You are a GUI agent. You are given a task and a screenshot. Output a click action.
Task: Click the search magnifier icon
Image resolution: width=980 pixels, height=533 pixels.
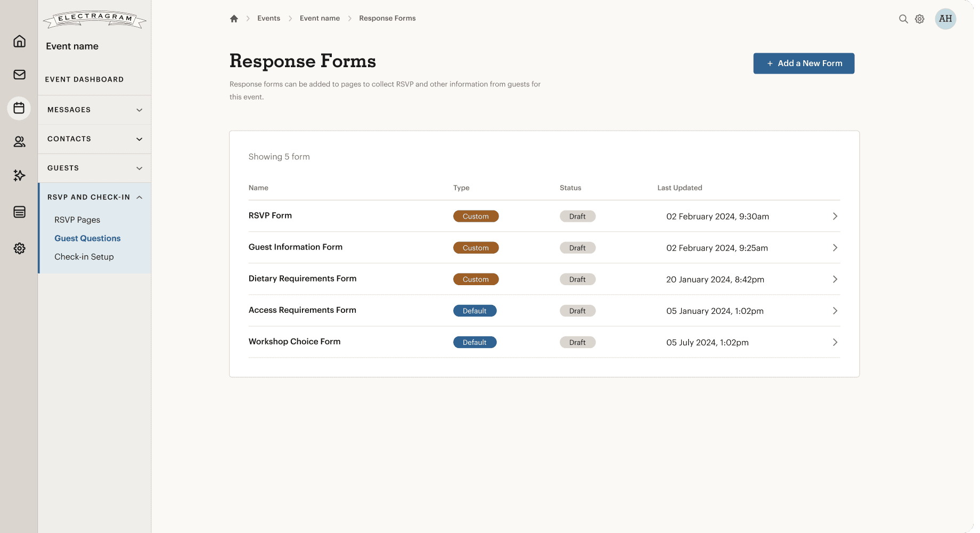(903, 19)
